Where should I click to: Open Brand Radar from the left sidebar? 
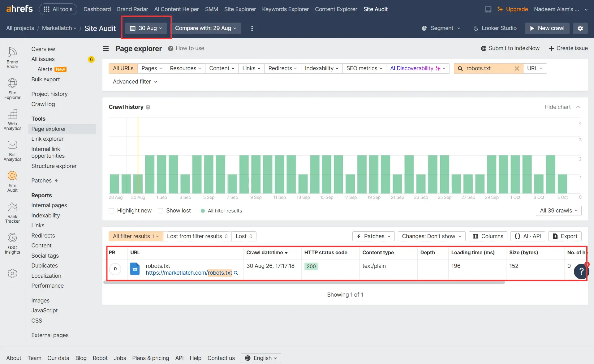coord(12,58)
